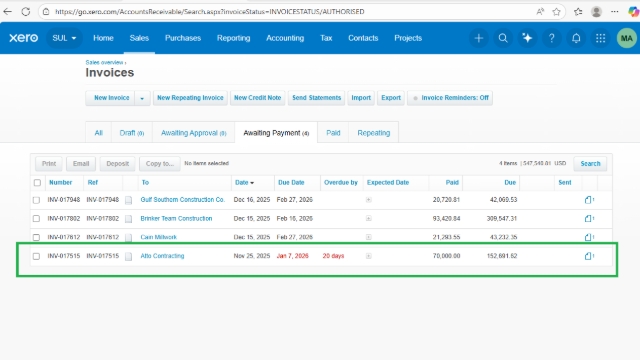The height and width of the screenshot is (360, 640).
Task: Open the New Invoice dropdown arrow
Action: click(x=142, y=98)
